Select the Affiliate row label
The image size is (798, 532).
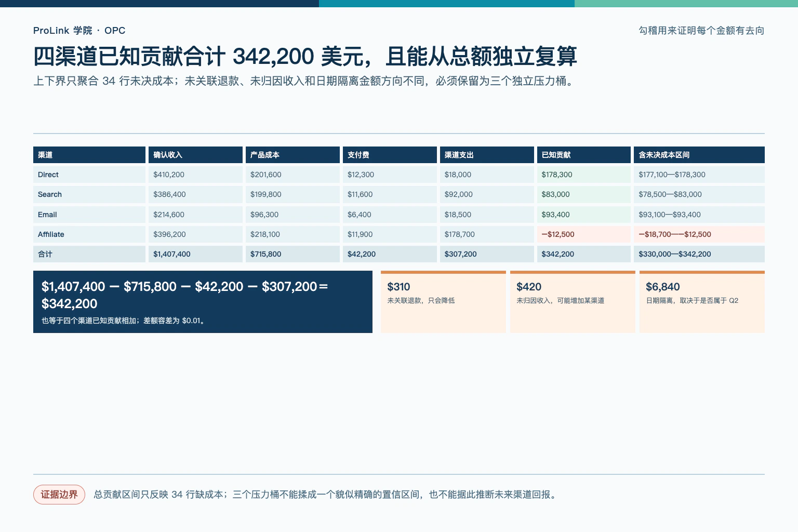coord(89,234)
